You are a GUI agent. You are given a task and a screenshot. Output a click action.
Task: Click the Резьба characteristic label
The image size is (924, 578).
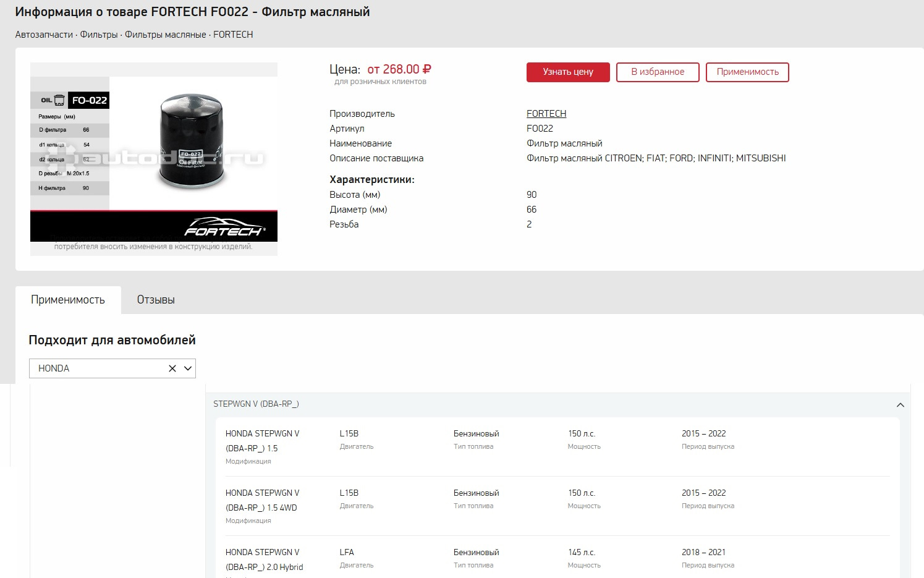pos(344,224)
